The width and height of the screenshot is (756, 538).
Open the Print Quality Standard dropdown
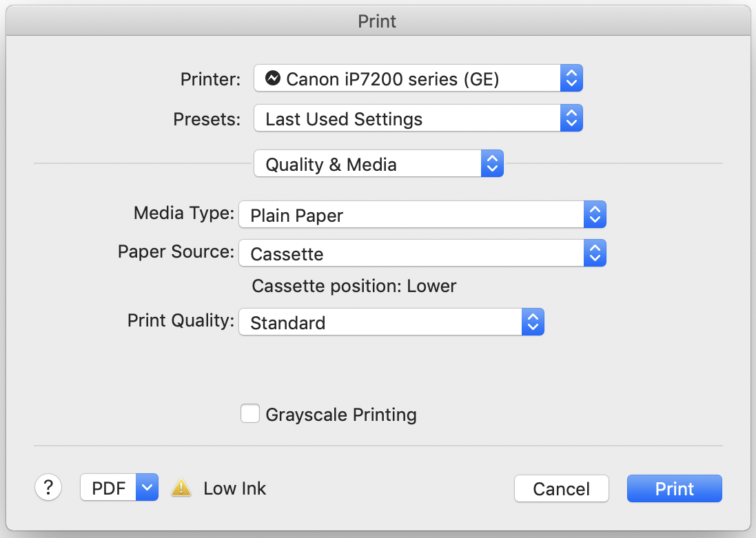pos(391,322)
